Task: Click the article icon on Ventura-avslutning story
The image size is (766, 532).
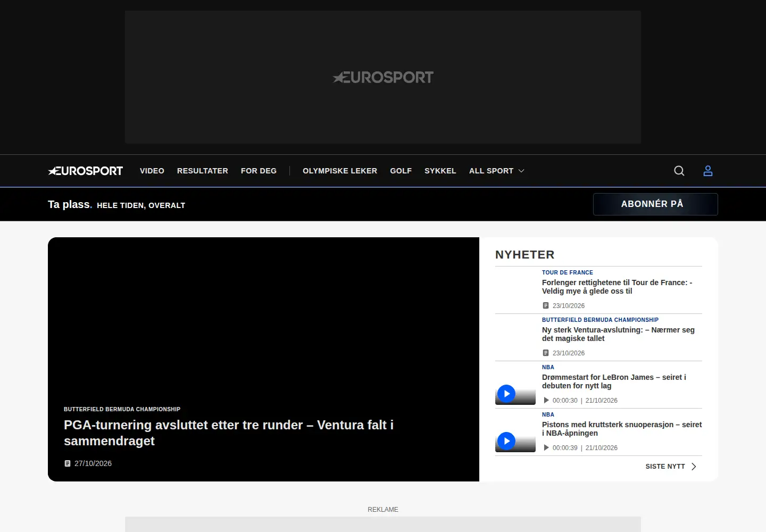Action: point(546,353)
